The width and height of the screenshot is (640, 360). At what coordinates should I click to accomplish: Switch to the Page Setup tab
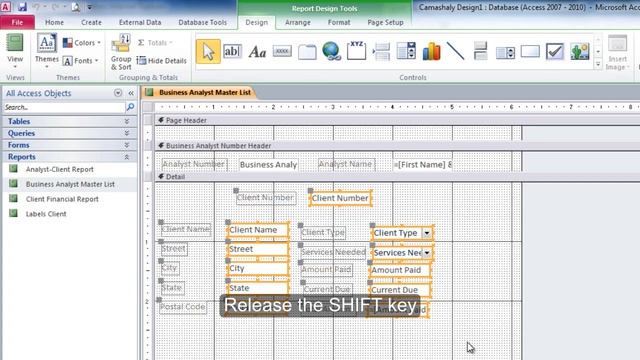(x=385, y=22)
